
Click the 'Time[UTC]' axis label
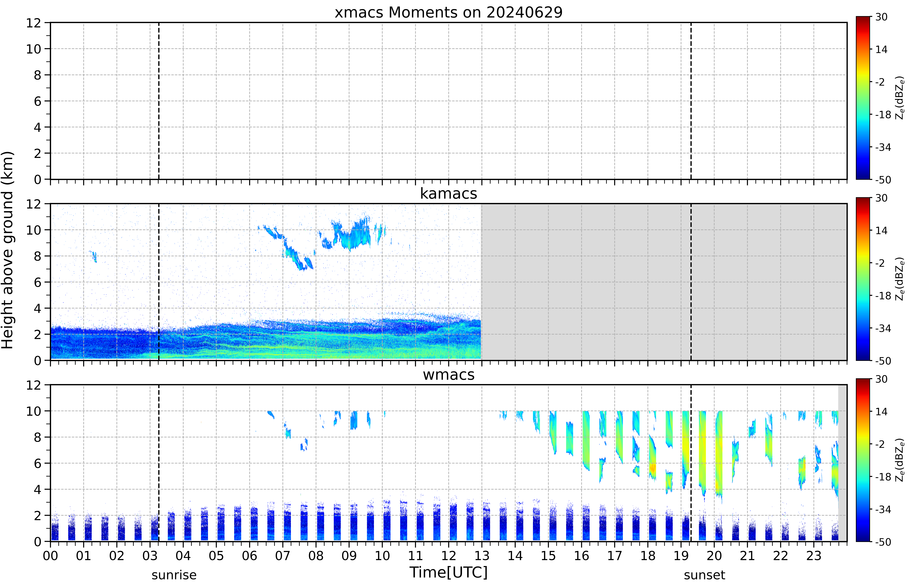click(x=448, y=572)
